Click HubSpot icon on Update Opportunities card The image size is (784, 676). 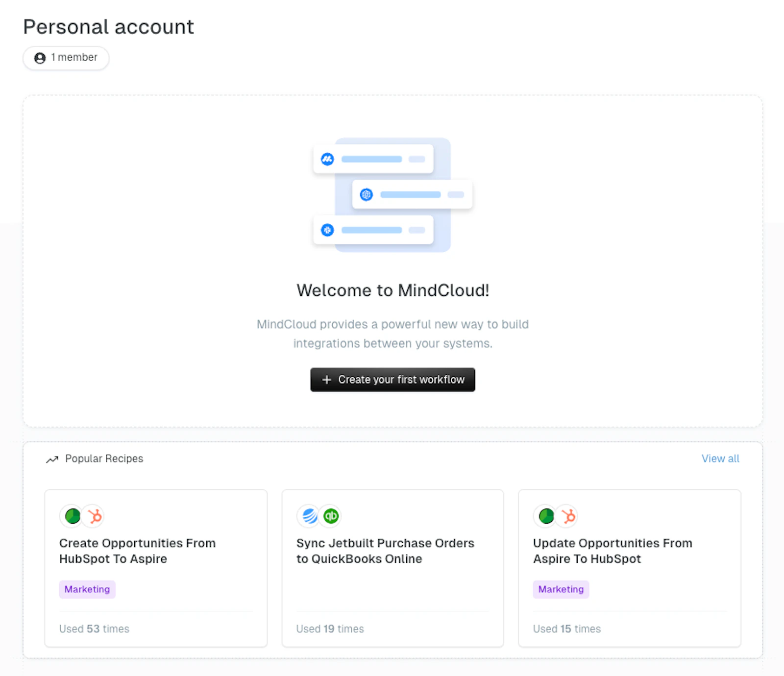point(568,516)
